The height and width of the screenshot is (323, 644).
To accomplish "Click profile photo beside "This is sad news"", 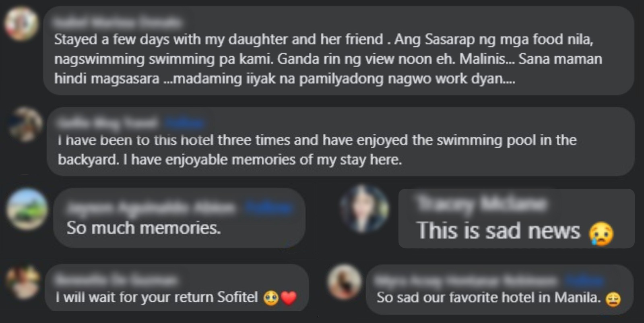I will [364, 209].
